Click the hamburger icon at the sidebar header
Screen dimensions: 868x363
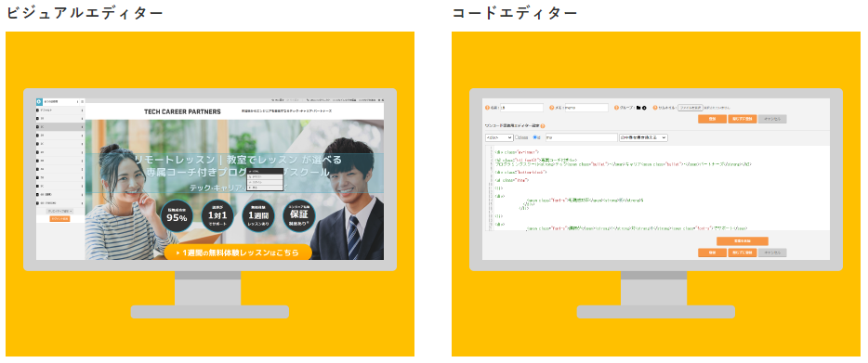tap(83, 102)
